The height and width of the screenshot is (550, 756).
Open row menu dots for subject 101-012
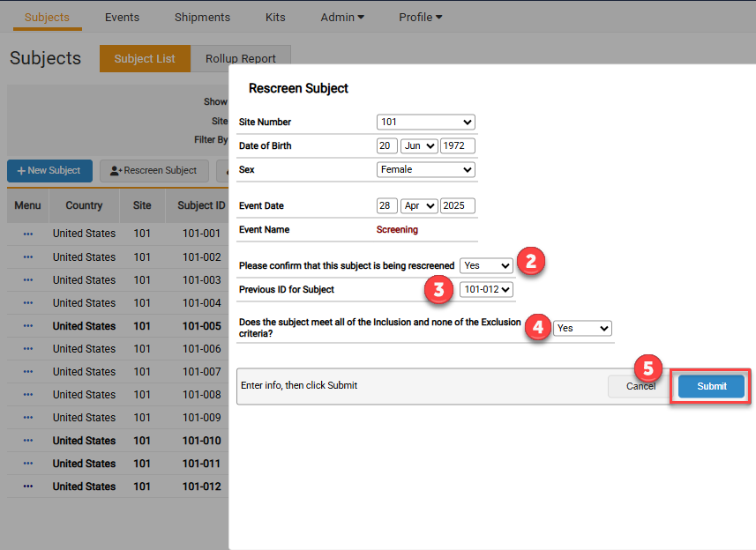[28, 487]
